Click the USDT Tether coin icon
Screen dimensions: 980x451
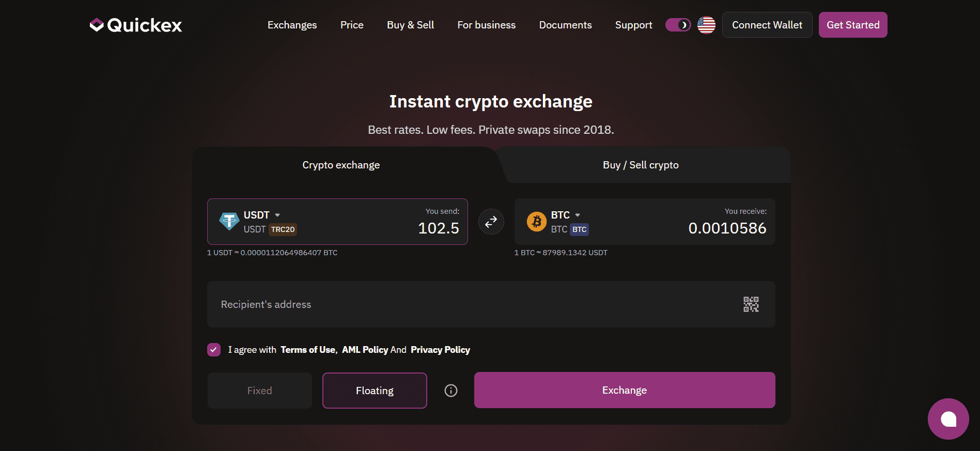pos(229,221)
